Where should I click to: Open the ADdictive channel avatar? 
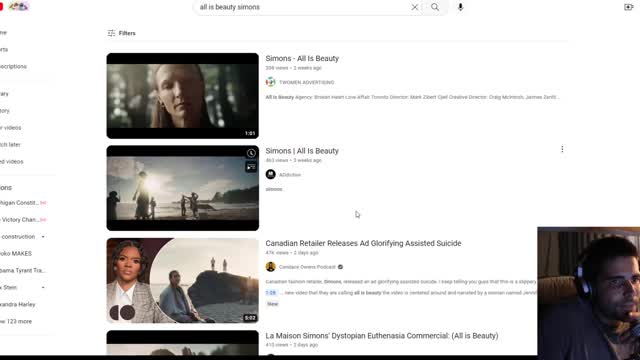pos(270,174)
